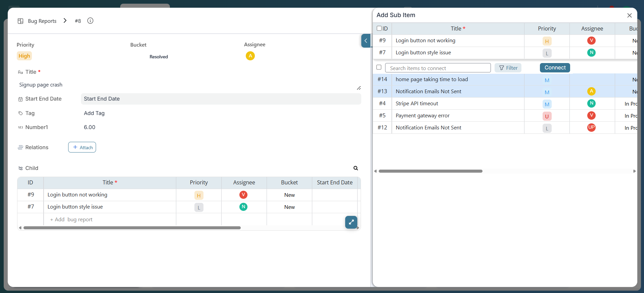644x293 pixels.
Task: Select Stripe API timeout row
Action: (x=505, y=104)
